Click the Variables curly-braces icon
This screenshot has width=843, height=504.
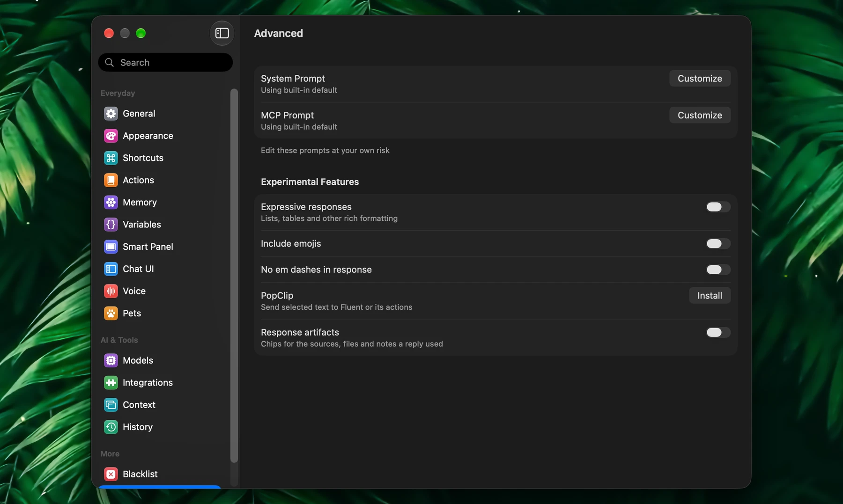[x=111, y=225]
